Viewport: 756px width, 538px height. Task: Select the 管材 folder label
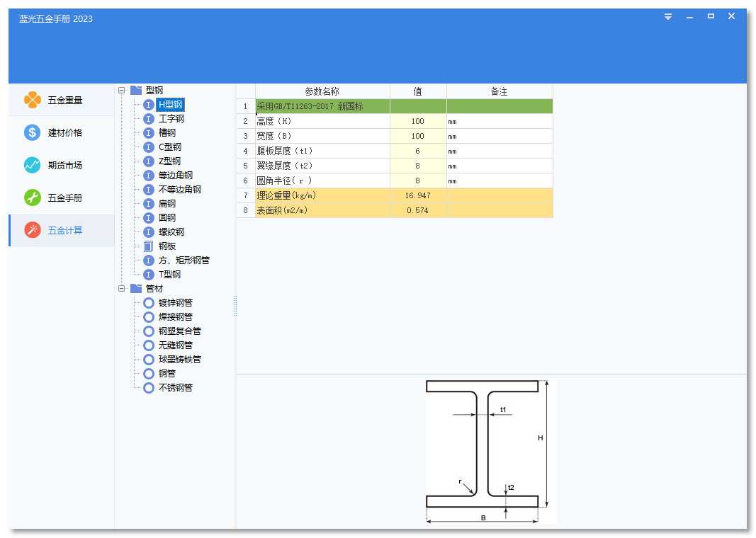[154, 289]
